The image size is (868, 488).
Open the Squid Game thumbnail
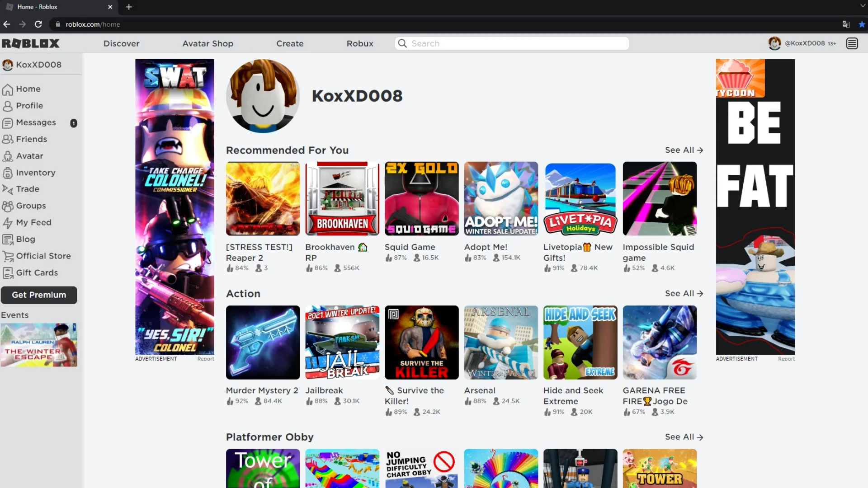422,199
